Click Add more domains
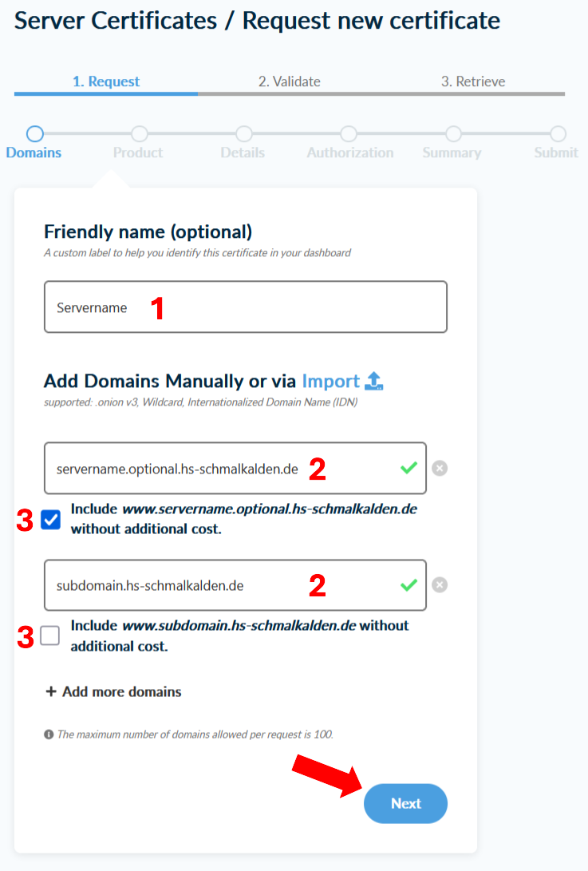The width and height of the screenshot is (588, 871). click(113, 691)
